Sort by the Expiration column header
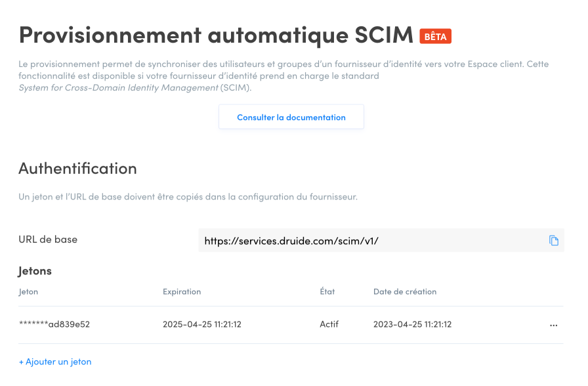 coord(182,291)
